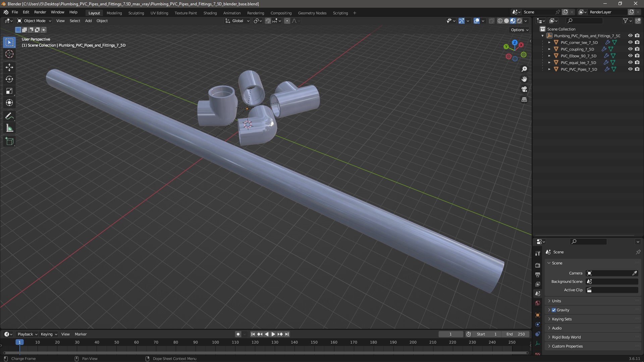This screenshot has width=644, height=362.
Task: Open the Playback dropdown in timeline
Action: [27, 334]
